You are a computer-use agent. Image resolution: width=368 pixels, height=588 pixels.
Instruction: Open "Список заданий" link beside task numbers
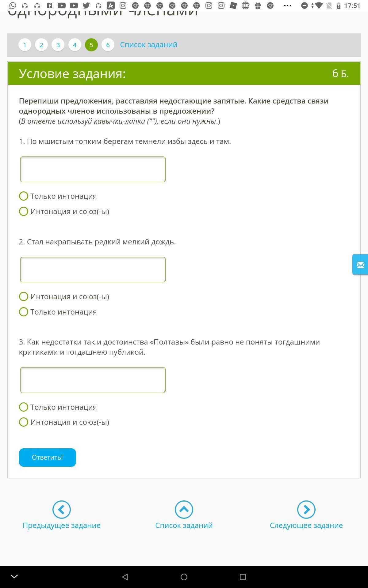148,45
